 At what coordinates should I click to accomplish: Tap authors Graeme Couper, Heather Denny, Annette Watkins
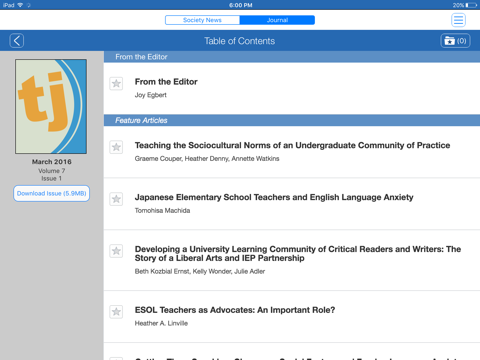(x=207, y=159)
